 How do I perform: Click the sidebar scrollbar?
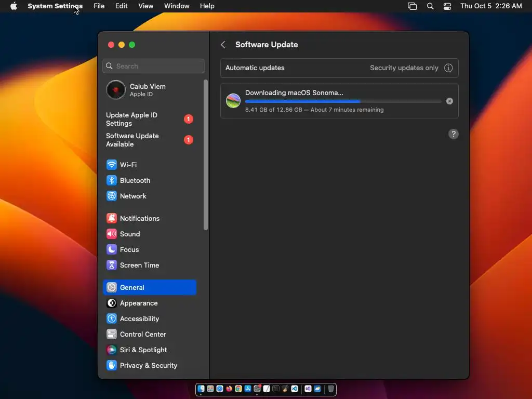click(206, 155)
